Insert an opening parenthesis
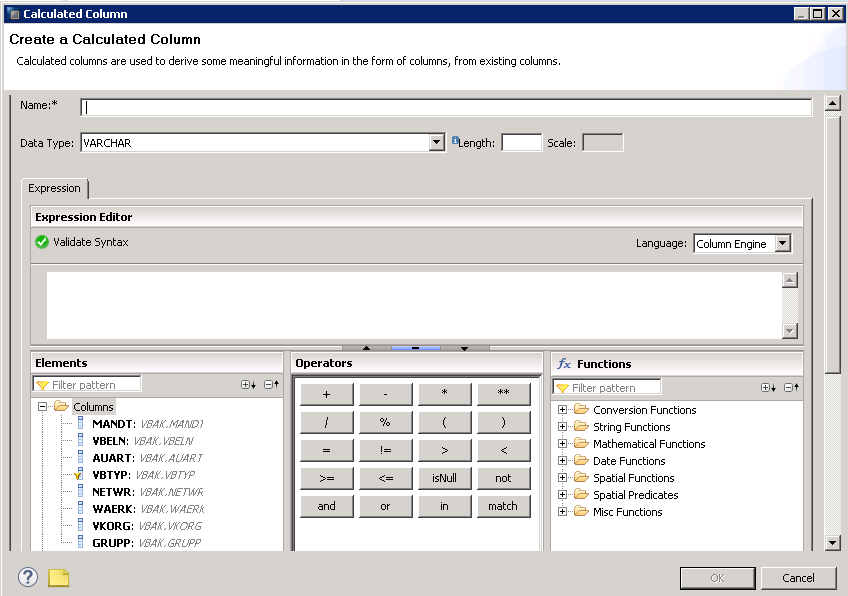The image size is (848, 596). (445, 422)
